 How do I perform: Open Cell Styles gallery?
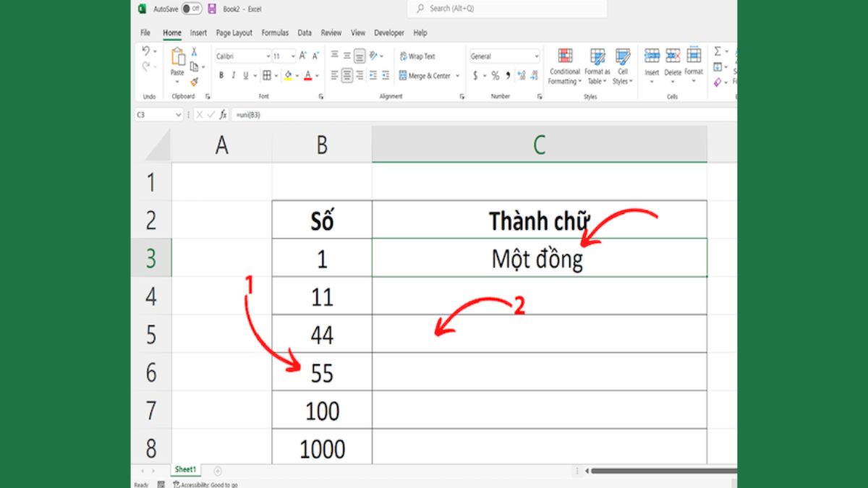coord(622,67)
